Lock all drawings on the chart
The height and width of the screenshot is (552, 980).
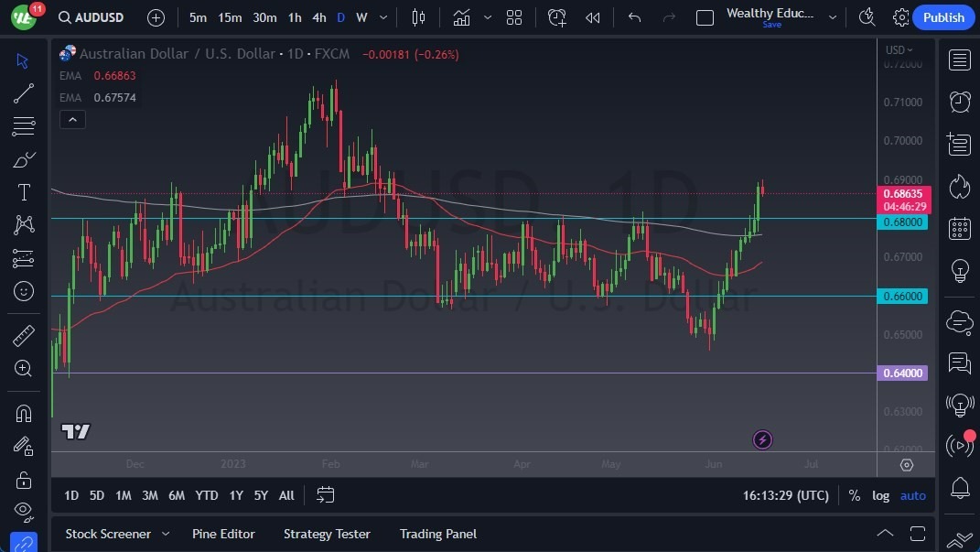pos(23,479)
